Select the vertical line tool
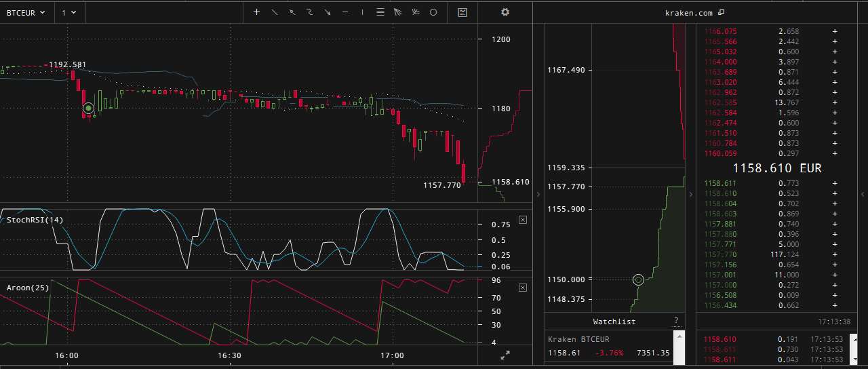868x369 pixels. [362, 12]
